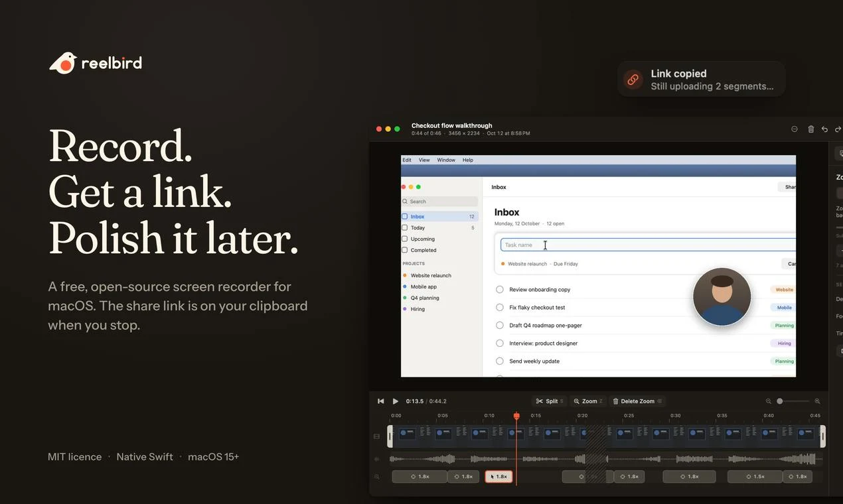Click the Website tag on Review onboarding copy
The image size is (843, 504).
coord(783,290)
